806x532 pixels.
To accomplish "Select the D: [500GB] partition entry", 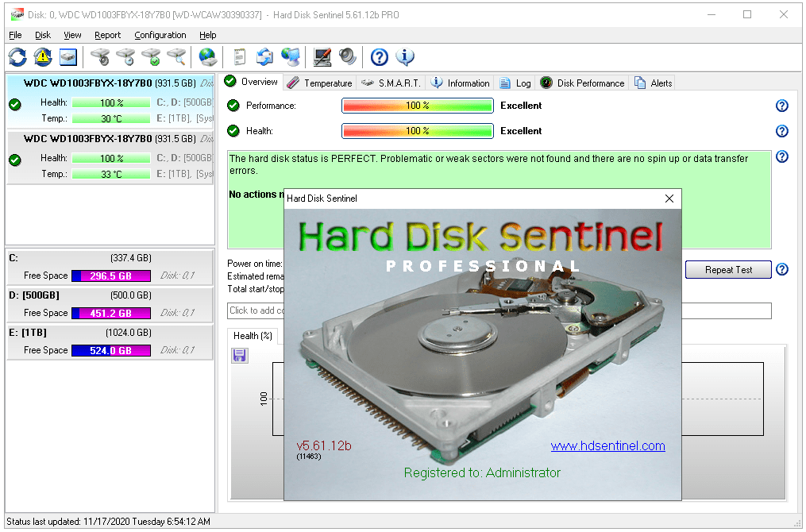I will pyautogui.click(x=110, y=304).
